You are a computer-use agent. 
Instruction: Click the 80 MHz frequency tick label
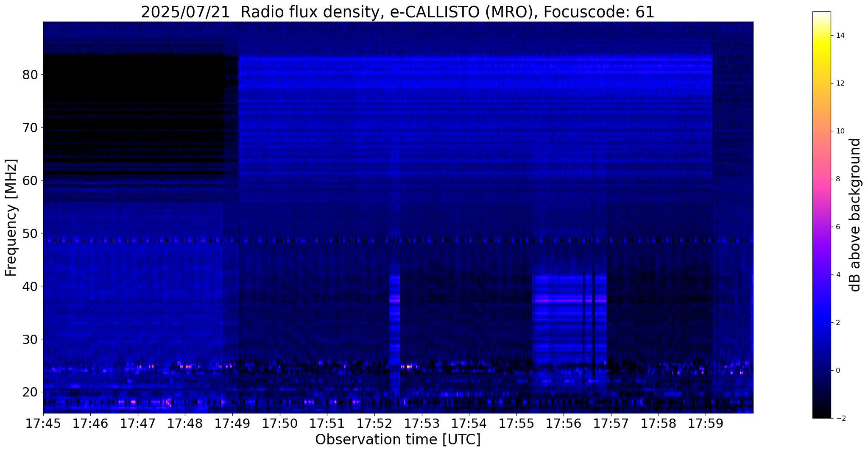[x=30, y=75]
